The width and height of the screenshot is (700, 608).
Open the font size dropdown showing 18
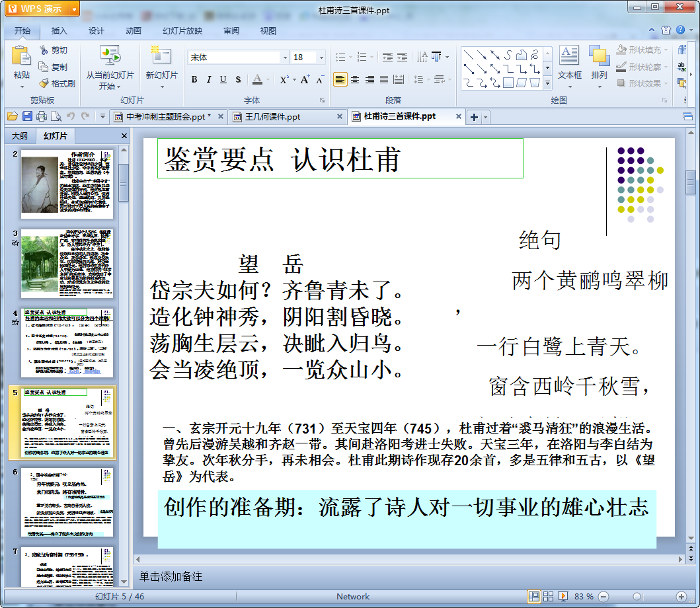(x=321, y=57)
